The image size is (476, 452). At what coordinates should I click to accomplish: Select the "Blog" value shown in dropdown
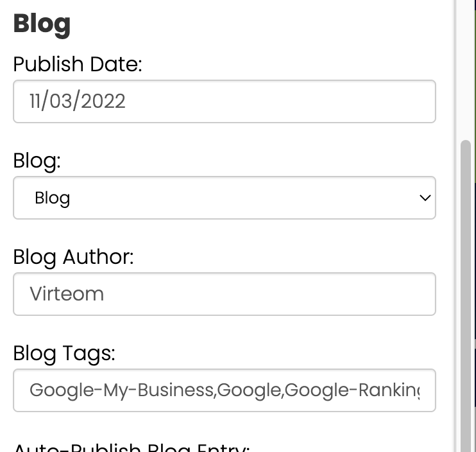coord(53,198)
